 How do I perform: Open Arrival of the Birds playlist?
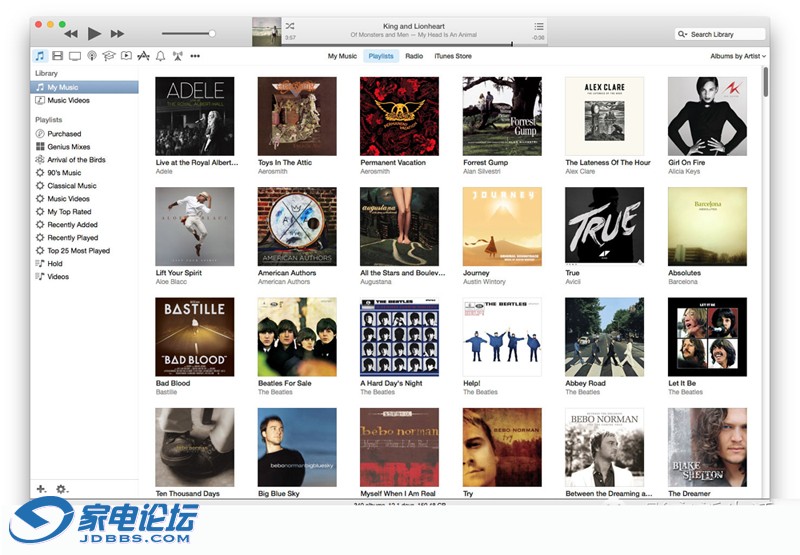(x=84, y=160)
